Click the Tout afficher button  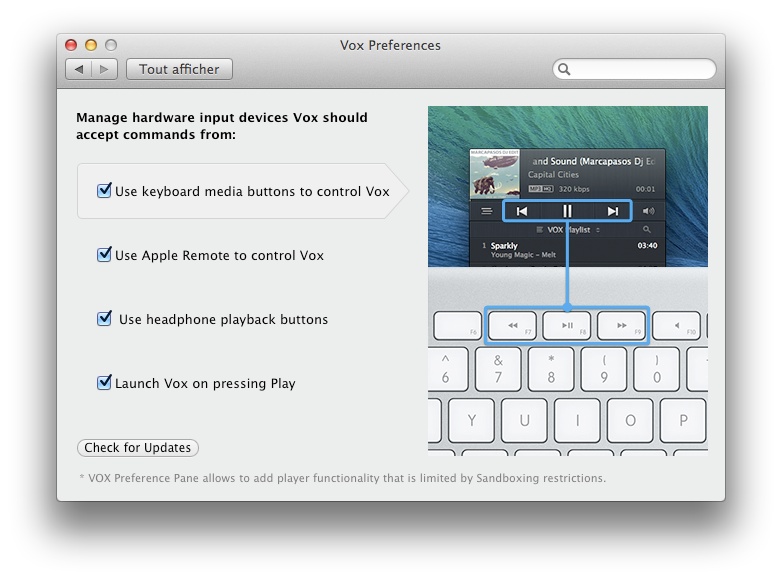pyautogui.click(x=179, y=69)
